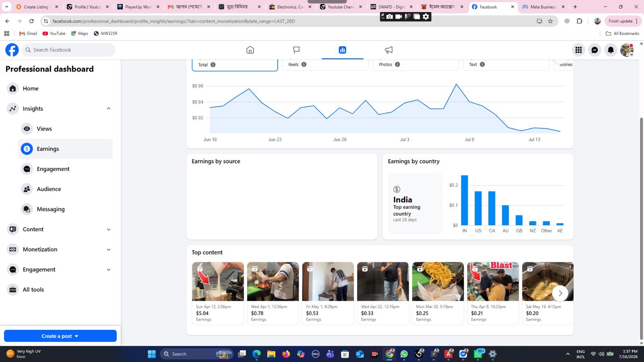Open top content video earning $0.78
The image size is (644, 362).
[273, 293]
